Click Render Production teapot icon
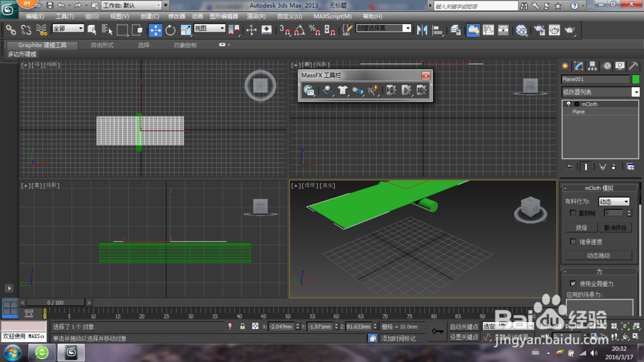 coord(570,30)
